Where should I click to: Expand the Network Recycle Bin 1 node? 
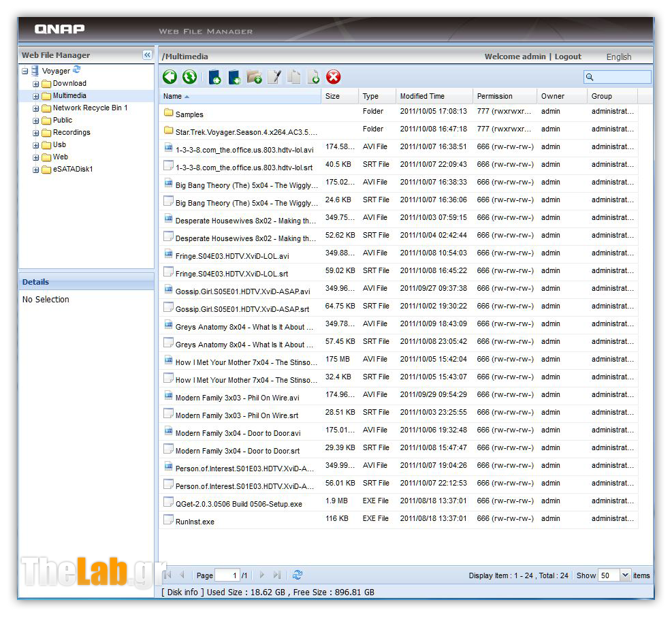click(x=36, y=109)
